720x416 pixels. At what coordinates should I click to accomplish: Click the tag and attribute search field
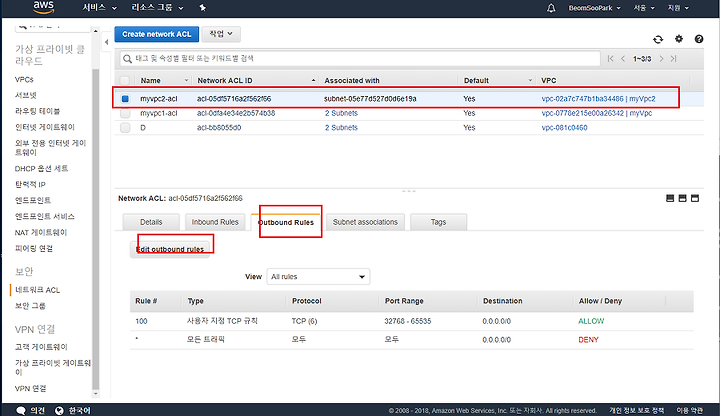360,58
